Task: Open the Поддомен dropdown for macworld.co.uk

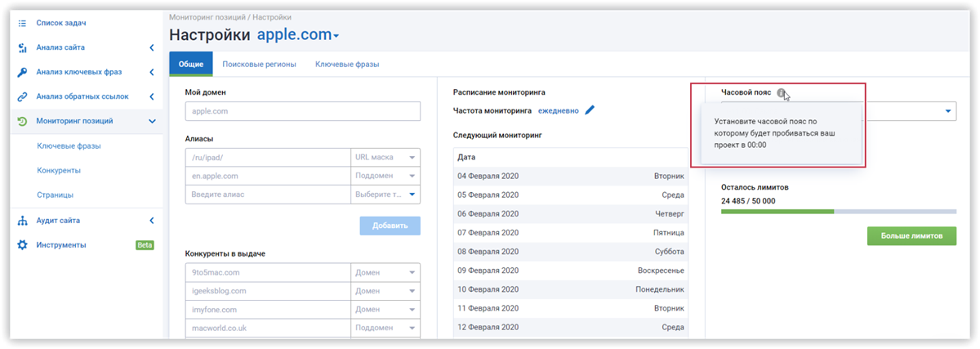Action: tap(385, 329)
